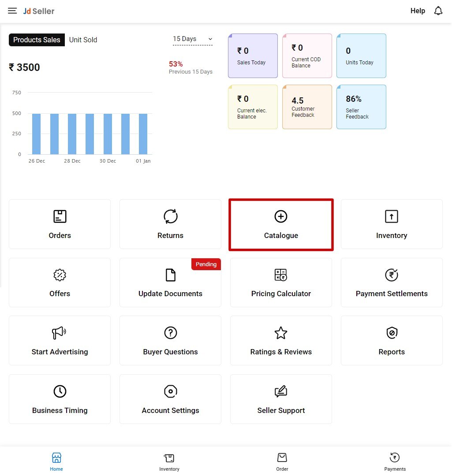452x476 pixels.
Task: Open the Order tab in bottom bar
Action: 282,461
